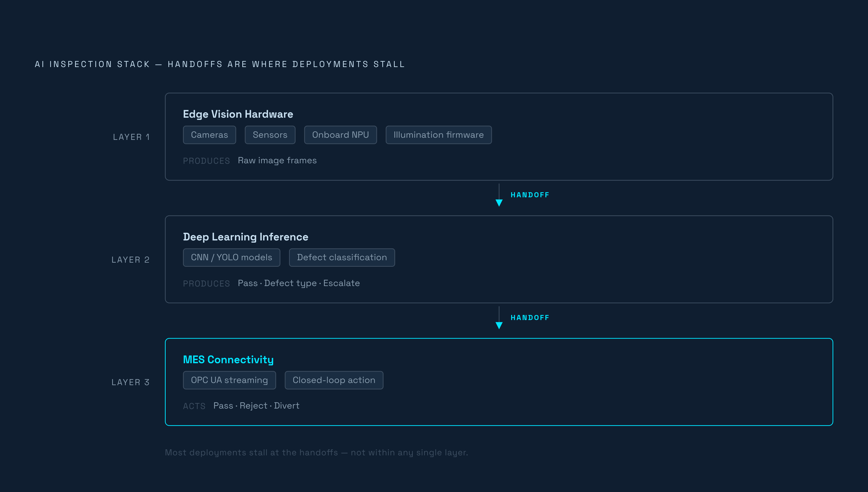Image resolution: width=868 pixels, height=492 pixels.
Task: Click the Deep Learning Inference heading
Action: coord(245,237)
